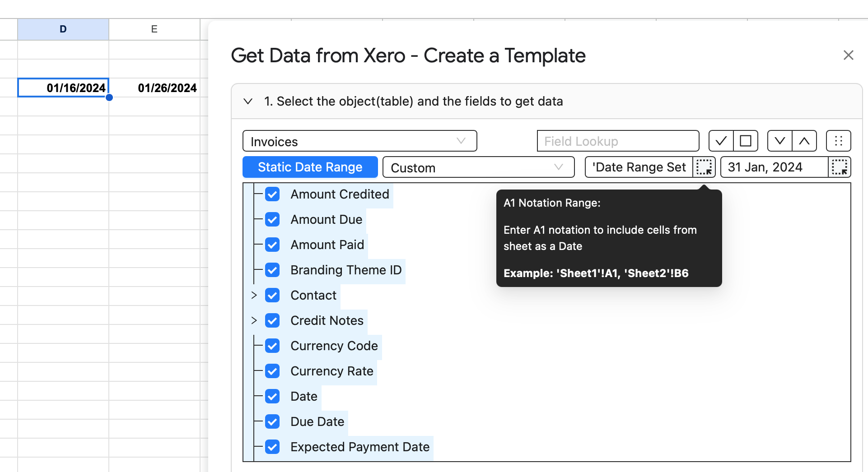
Task: Select column D header
Action: click(63, 29)
